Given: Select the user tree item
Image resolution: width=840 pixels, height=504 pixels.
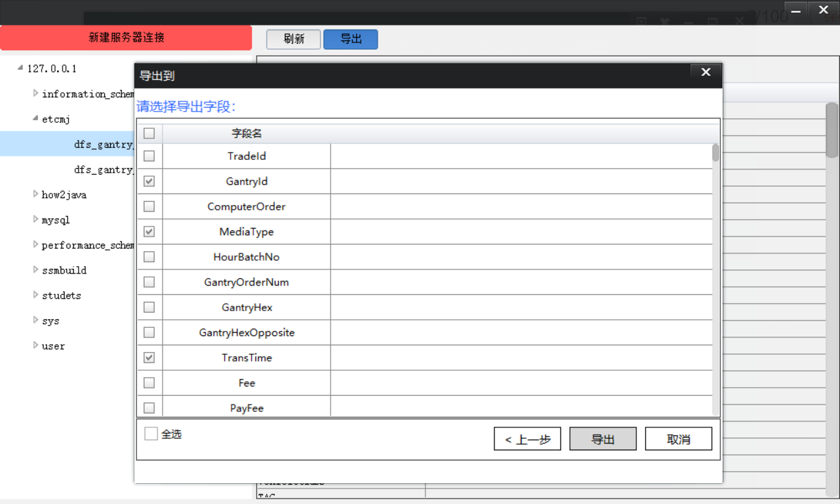Looking at the screenshot, I should 53,346.
